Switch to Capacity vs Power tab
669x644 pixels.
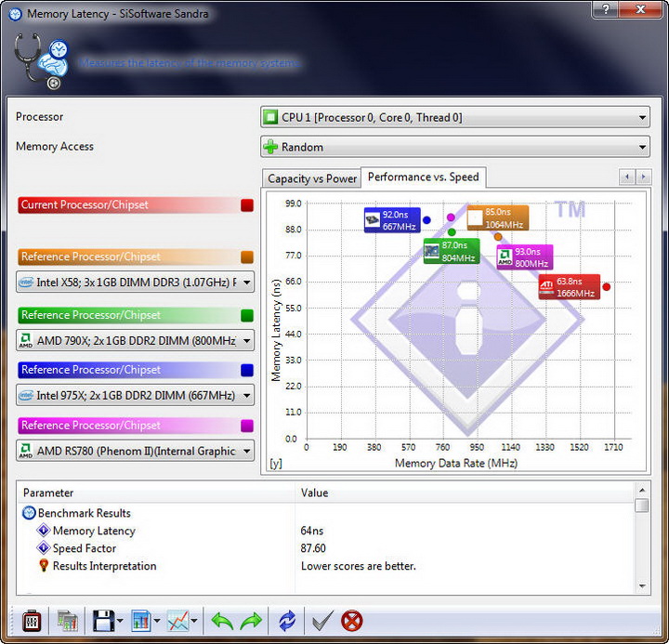coord(312,178)
